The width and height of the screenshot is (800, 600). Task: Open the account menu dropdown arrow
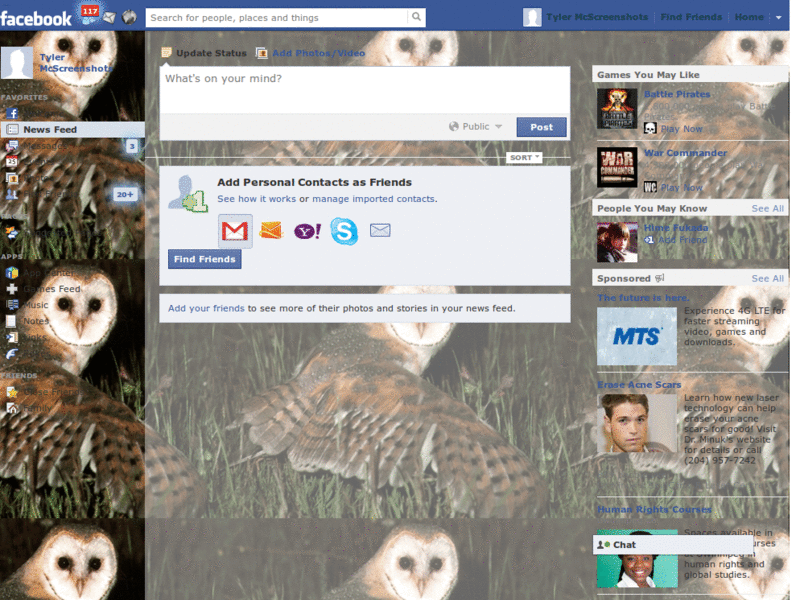779,17
